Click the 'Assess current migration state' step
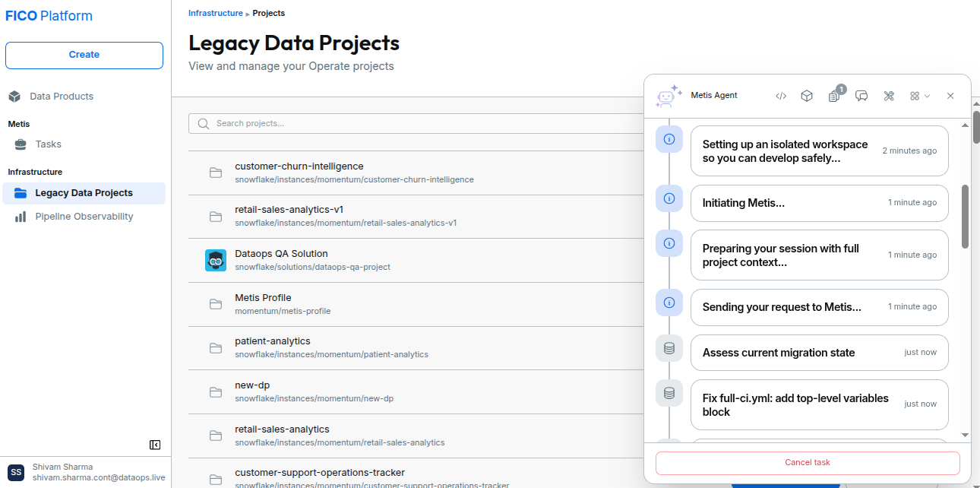 point(820,353)
